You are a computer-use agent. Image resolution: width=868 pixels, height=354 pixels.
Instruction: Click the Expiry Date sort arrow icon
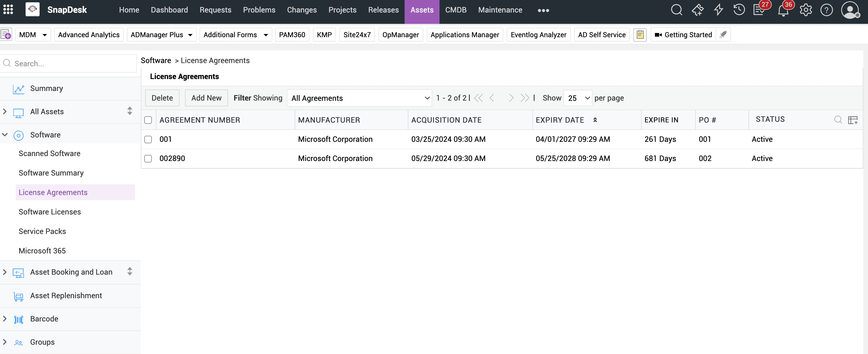(595, 120)
